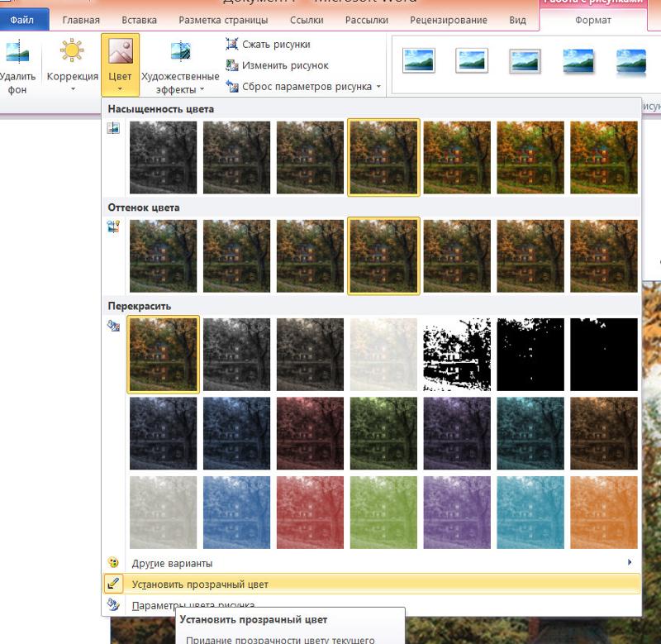
Task: Select the coolest color tone thumbnail
Action: click(163, 256)
